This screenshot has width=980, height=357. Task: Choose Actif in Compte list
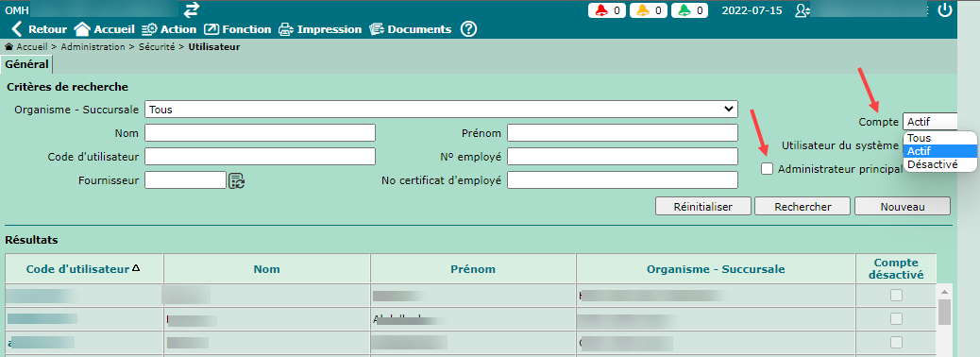940,151
